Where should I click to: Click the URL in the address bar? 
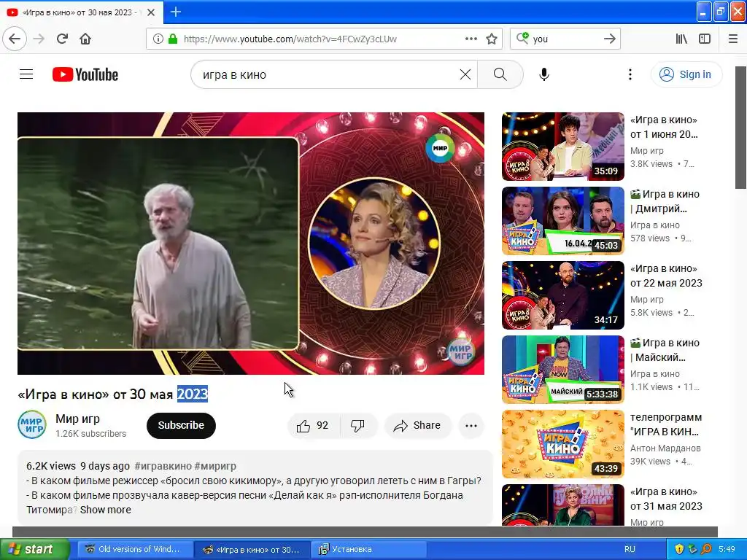(x=290, y=39)
